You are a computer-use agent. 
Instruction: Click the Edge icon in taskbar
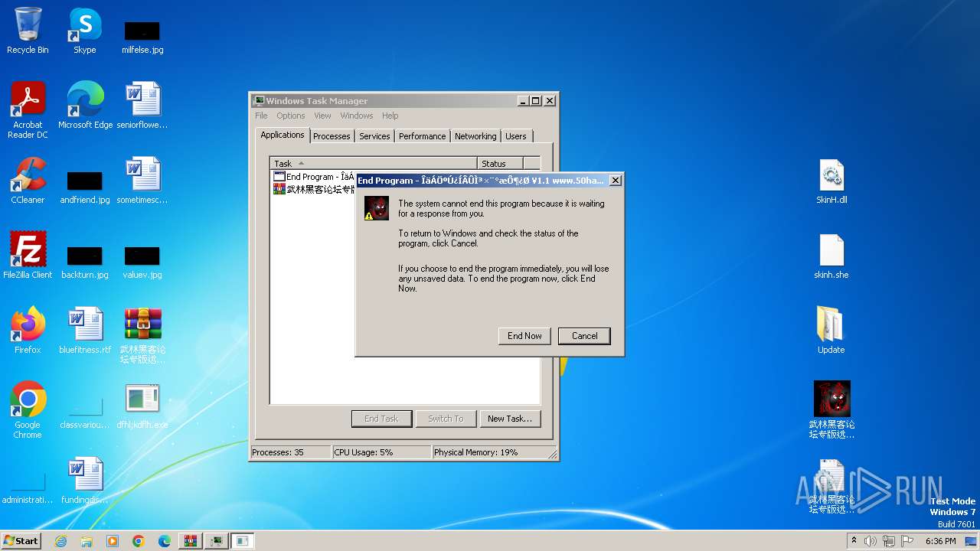click(165, 541)
